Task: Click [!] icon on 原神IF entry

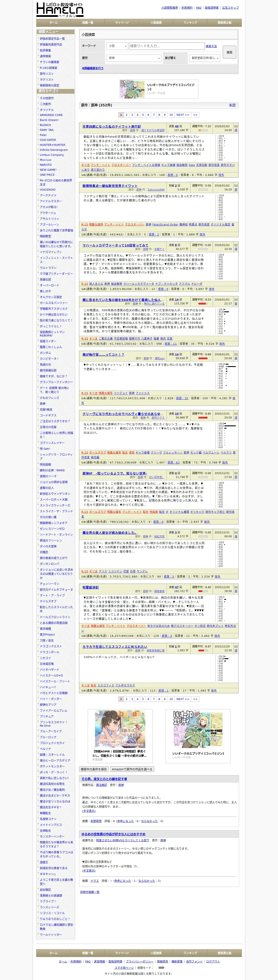Action: [x=236, y=473]
